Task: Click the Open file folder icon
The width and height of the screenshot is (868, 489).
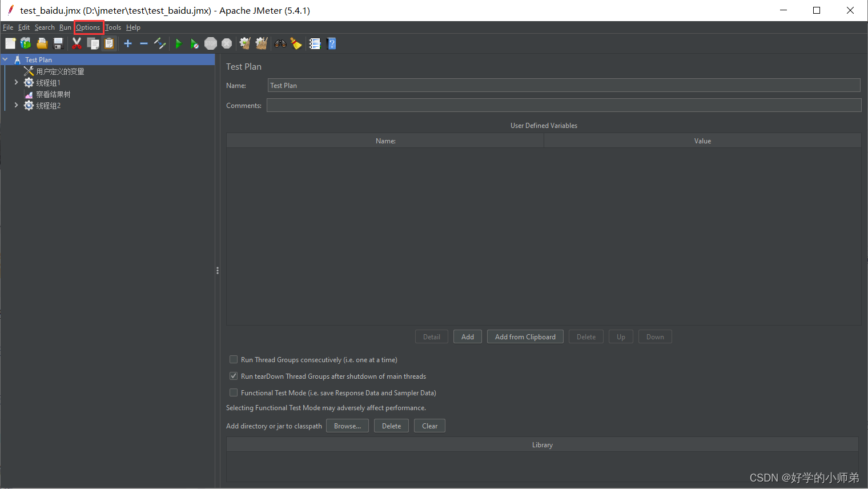Action: coord(42,43)
